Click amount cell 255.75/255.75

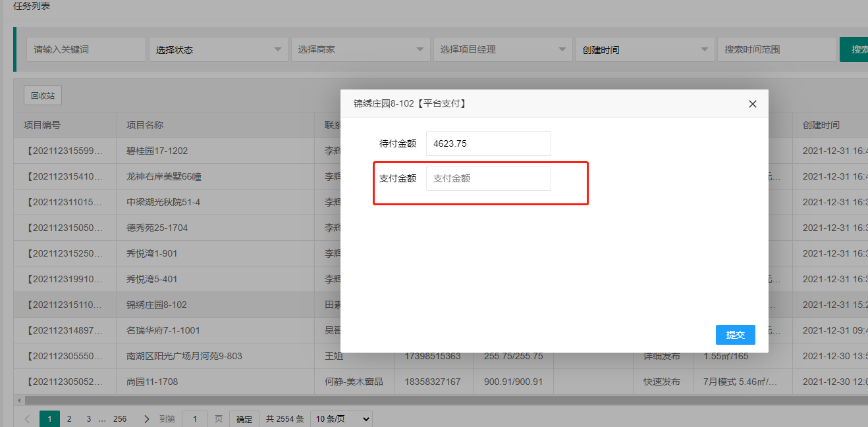click(514, 356)
